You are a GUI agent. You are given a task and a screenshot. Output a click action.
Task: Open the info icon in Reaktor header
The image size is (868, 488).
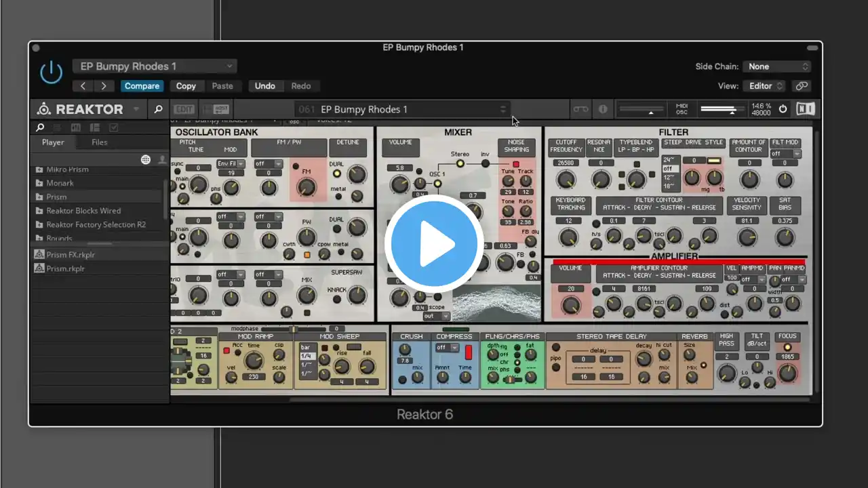point(602,109)
